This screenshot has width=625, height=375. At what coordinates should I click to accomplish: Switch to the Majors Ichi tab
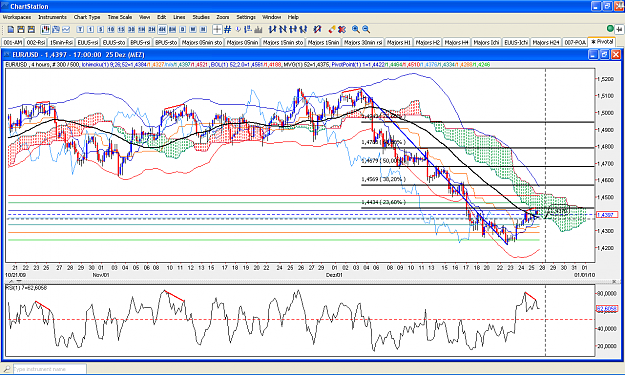pyautogui.click(x=487, y=42)
